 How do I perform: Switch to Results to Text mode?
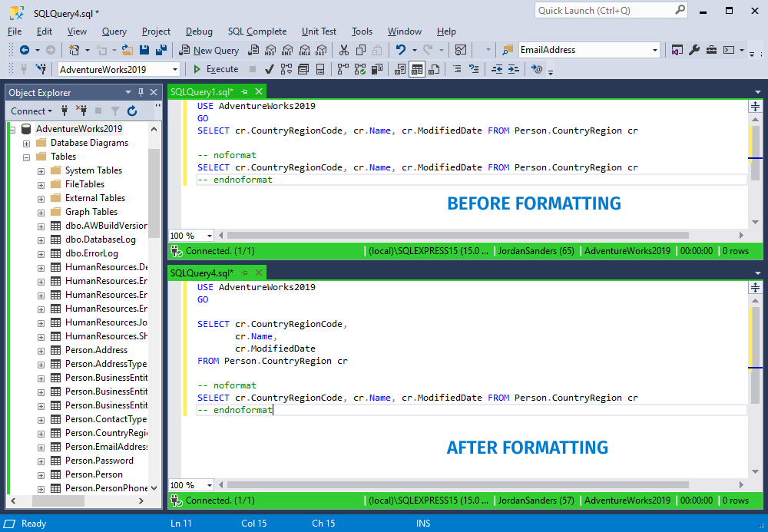pos(400,69)
